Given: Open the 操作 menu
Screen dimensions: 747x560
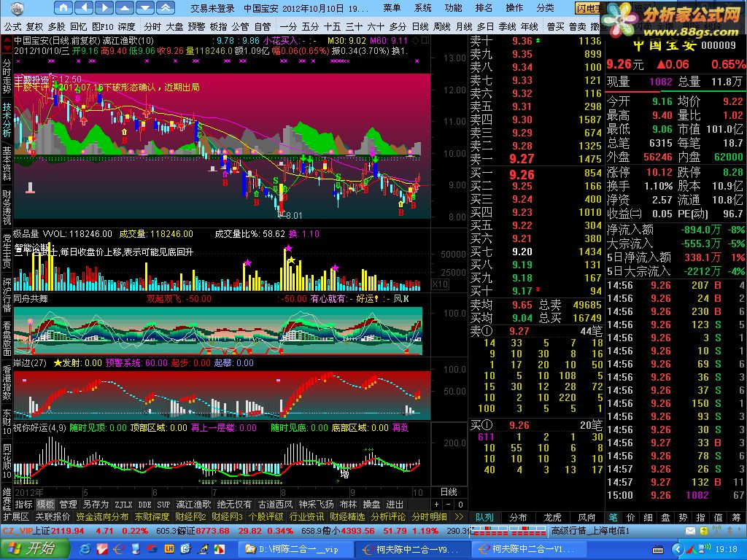Looking at the screenshot, I should point(514,8).
